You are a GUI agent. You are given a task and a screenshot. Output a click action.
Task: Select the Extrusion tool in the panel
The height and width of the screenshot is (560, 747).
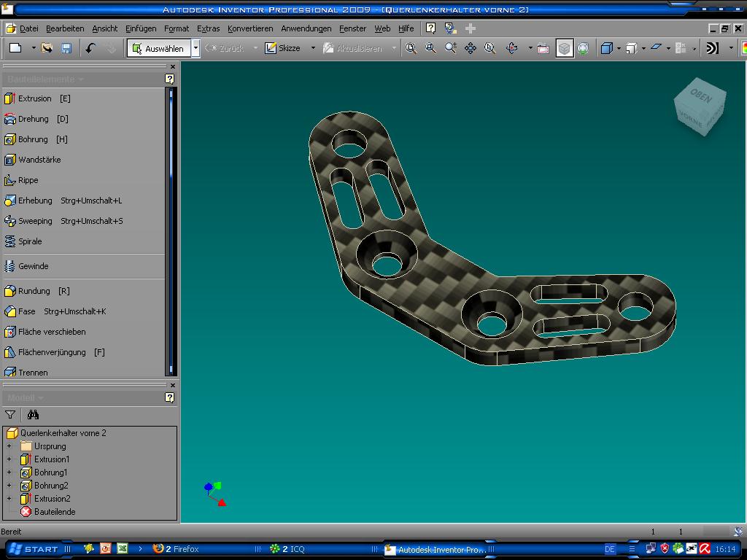coord(34,98)
